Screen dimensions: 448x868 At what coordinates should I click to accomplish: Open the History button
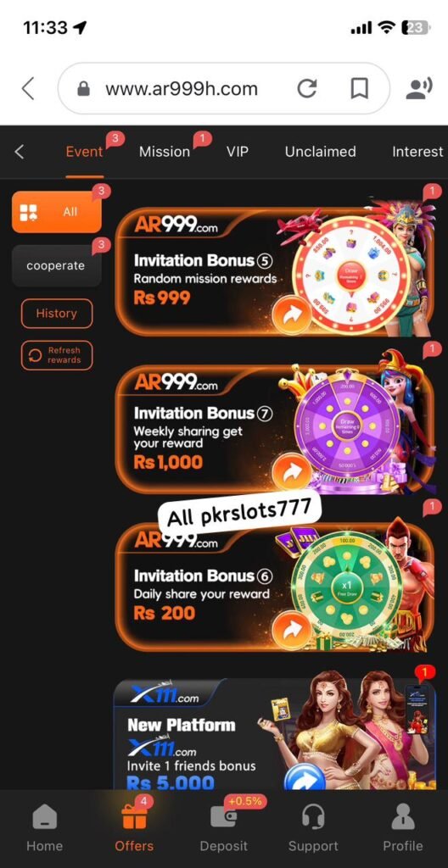point(57,314)
